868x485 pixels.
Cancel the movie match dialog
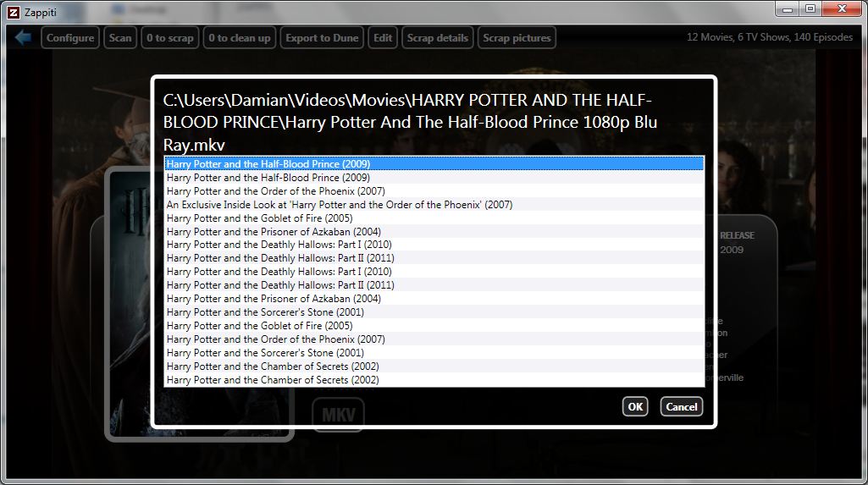click(682, 406)
